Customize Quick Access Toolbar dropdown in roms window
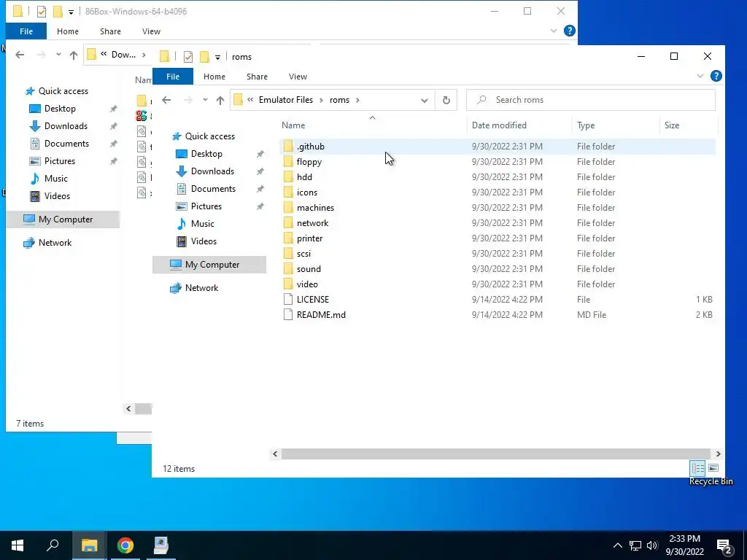The image size is (747, 560). (x=217, y=57)
